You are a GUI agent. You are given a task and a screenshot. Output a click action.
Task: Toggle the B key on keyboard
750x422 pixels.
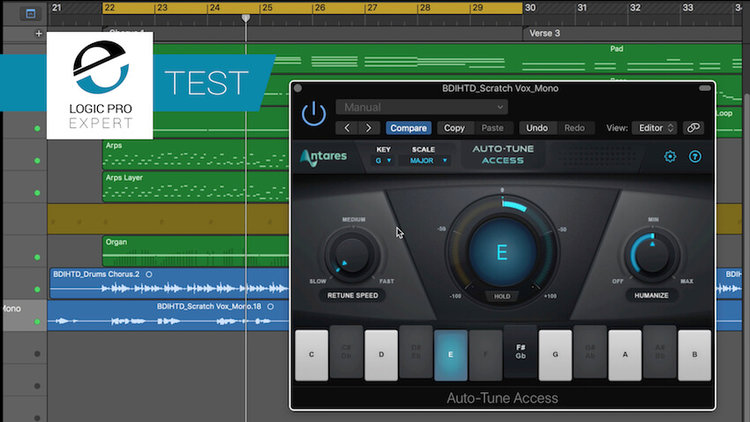pos(695,355)
